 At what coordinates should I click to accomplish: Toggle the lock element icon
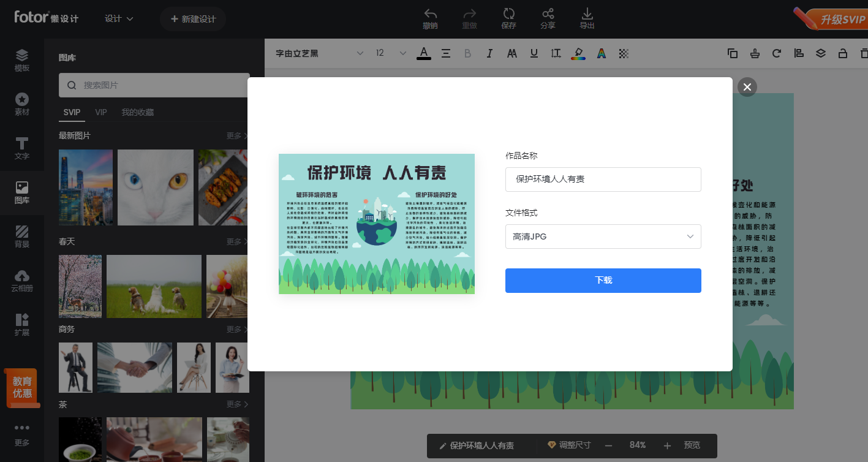pos(843,53)
